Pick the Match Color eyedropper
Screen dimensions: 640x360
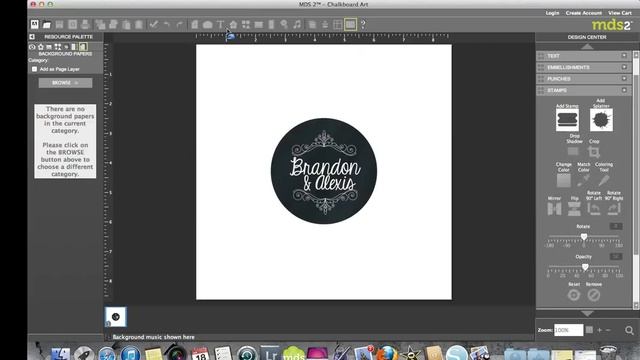pyautogui.click(x=583, y=180)
